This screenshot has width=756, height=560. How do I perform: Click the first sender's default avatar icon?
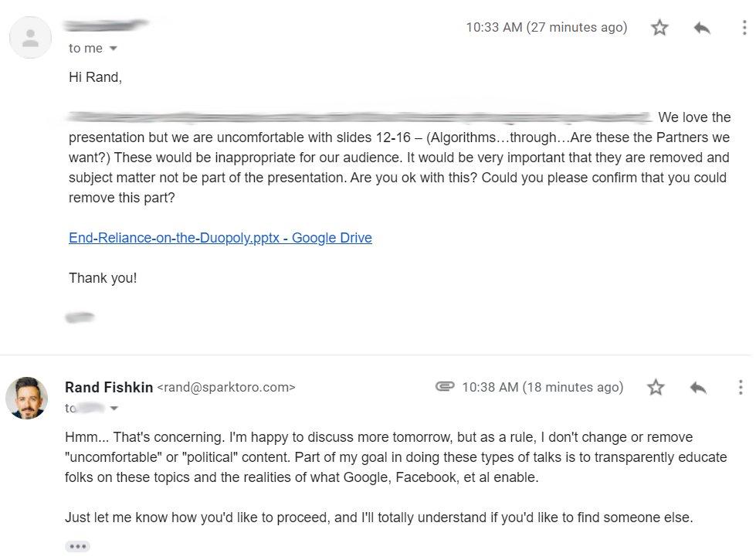click(31, 39)
